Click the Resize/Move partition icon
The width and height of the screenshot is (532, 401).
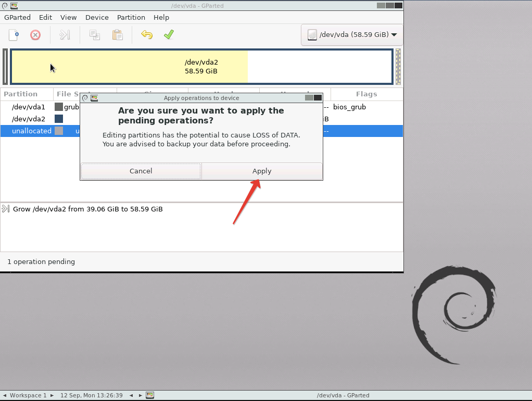[x=64, y=35]
